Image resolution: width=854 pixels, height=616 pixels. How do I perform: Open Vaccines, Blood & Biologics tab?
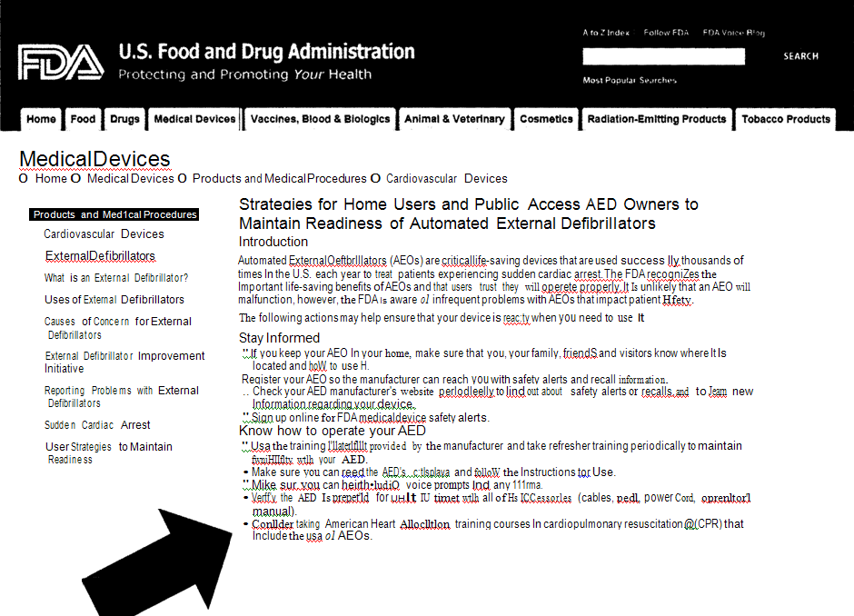tap(320, 119)
